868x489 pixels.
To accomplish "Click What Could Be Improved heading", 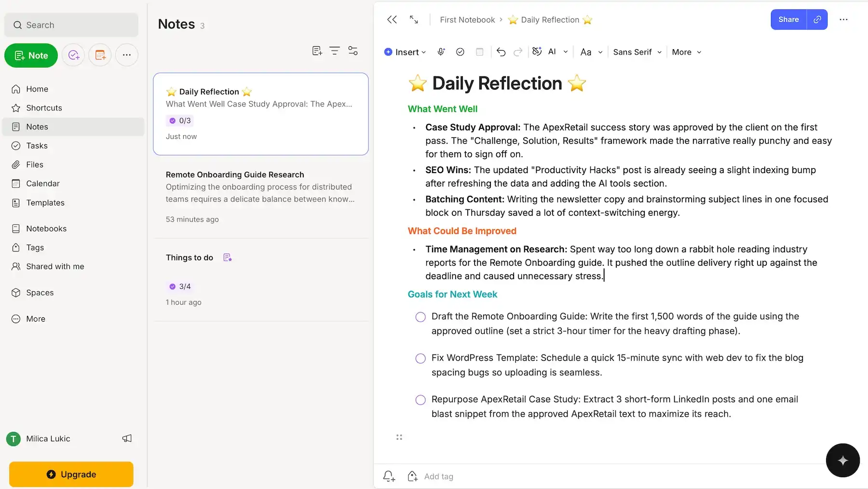I will [462, 231].
